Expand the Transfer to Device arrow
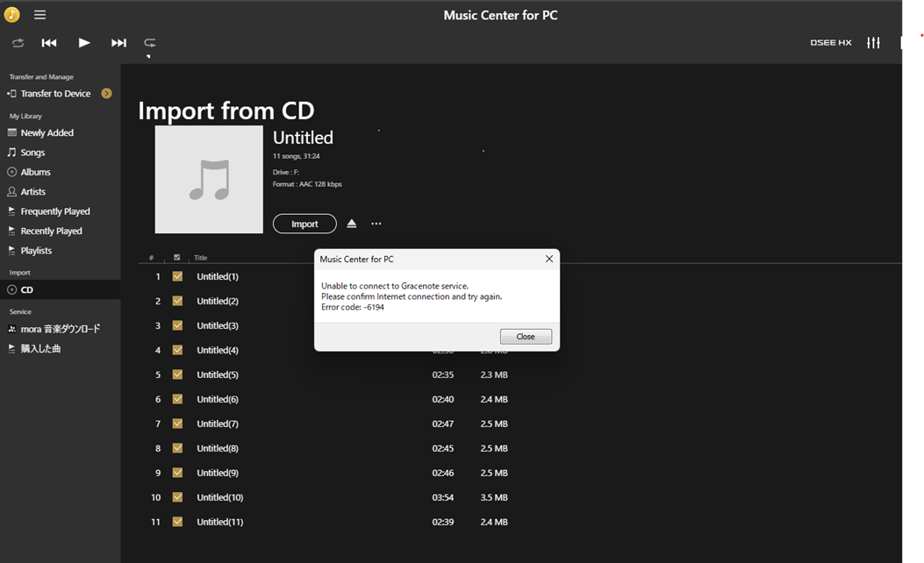 pyautogui.click(x=106, y=94)
